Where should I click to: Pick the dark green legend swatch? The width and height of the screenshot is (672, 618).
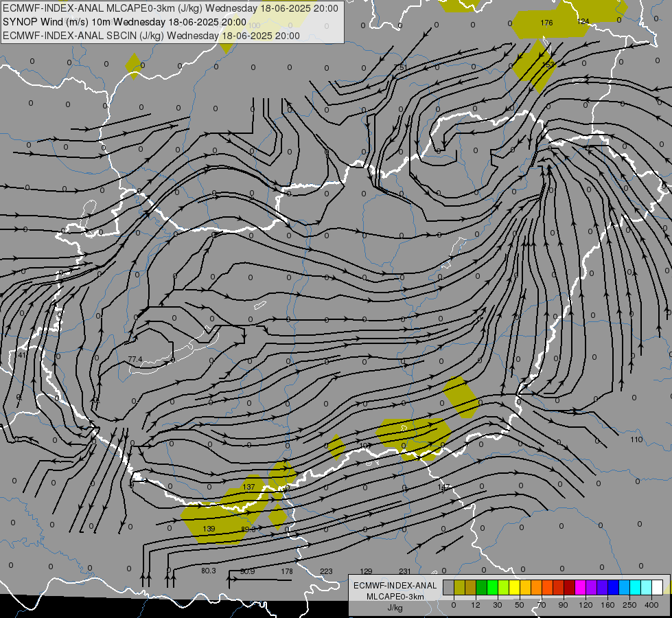click(x=482, y=587)
